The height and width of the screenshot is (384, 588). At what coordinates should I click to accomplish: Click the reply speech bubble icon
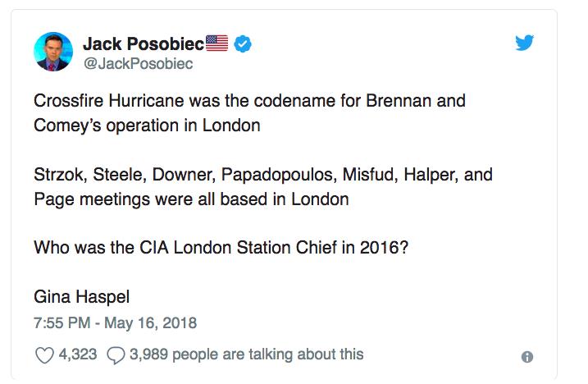click(x=116, y=355)
